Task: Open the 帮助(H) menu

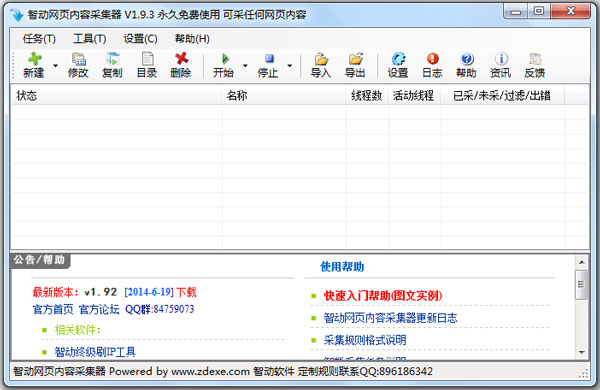Action: 192,39
